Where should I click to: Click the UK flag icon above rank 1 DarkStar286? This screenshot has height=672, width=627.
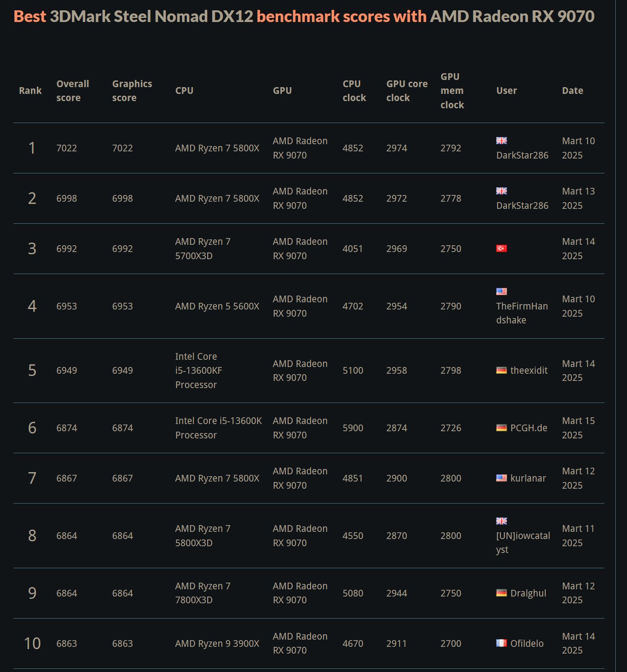click(501, 141)
